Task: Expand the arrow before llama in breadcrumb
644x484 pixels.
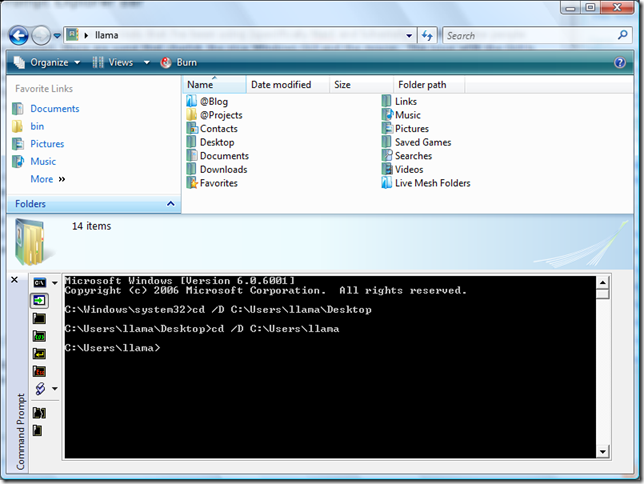Action: pos(86,36)
